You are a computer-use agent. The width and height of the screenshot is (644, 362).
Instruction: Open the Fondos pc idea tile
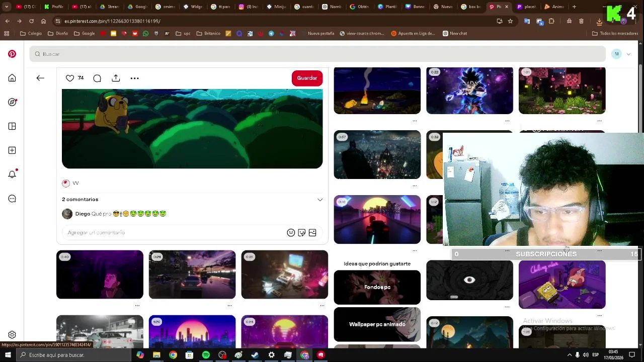point(377,287)
